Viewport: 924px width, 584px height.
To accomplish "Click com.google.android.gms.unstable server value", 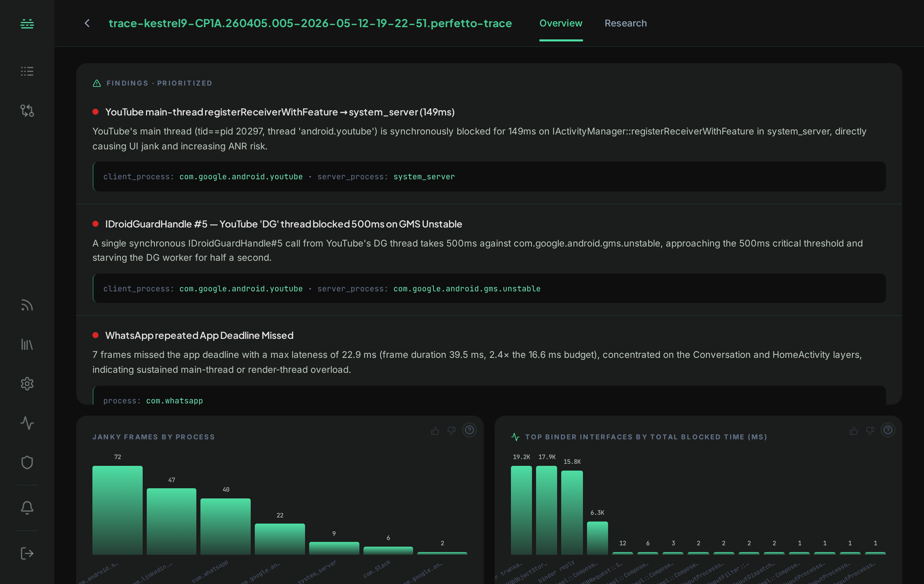I will point(467,289).
